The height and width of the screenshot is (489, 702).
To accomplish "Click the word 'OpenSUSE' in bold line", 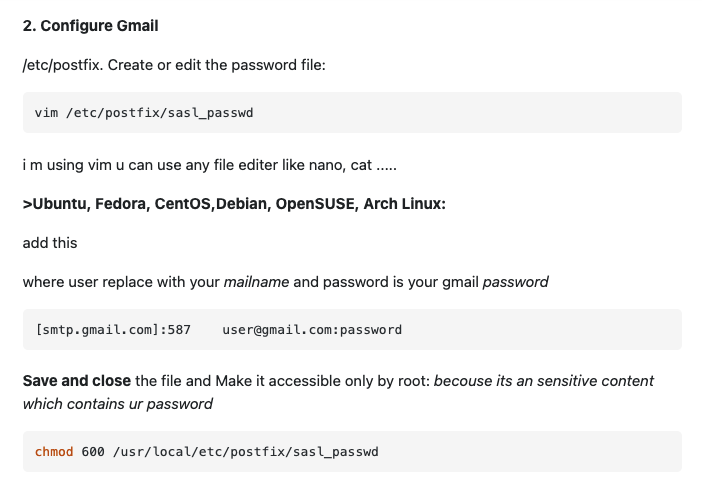I will pos(315,204).
